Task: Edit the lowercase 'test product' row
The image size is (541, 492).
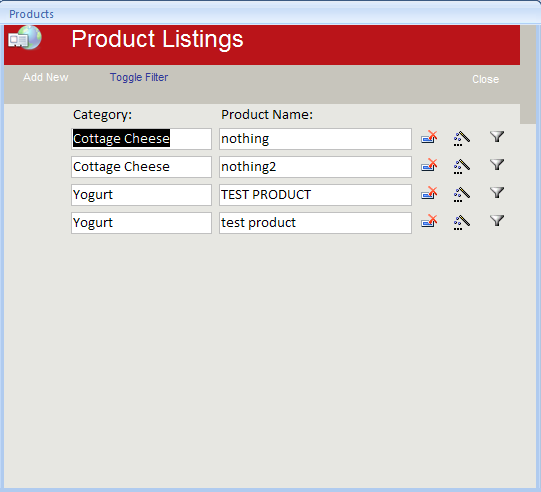Action: (x=461, y=222)
